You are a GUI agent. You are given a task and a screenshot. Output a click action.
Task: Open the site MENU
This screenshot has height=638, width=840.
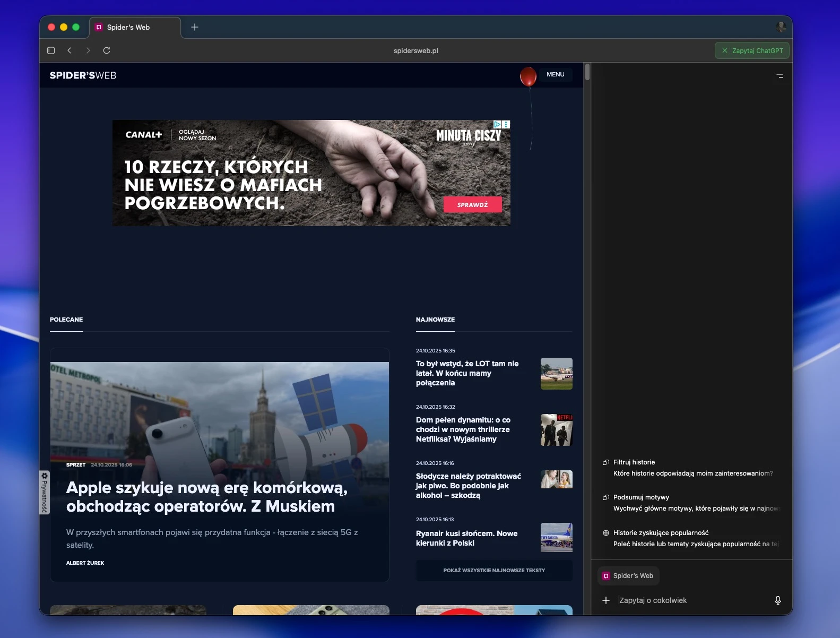tap(555, 74)
